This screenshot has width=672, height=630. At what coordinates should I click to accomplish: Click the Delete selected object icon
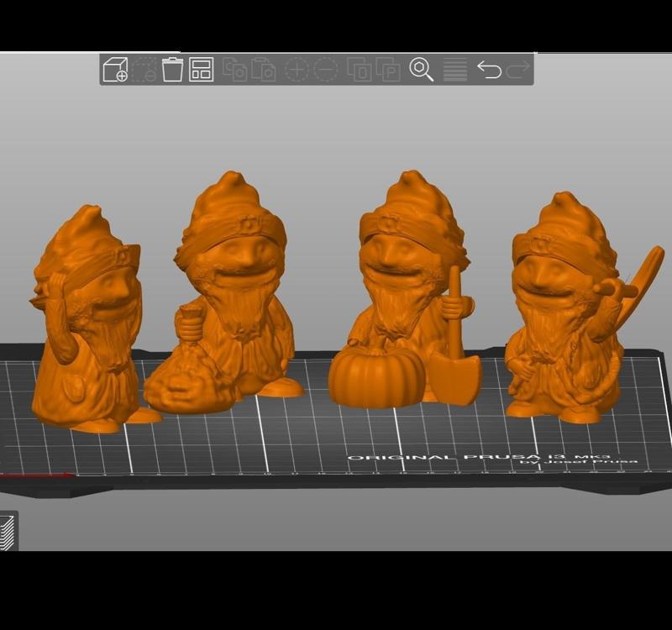pos(145,71)
